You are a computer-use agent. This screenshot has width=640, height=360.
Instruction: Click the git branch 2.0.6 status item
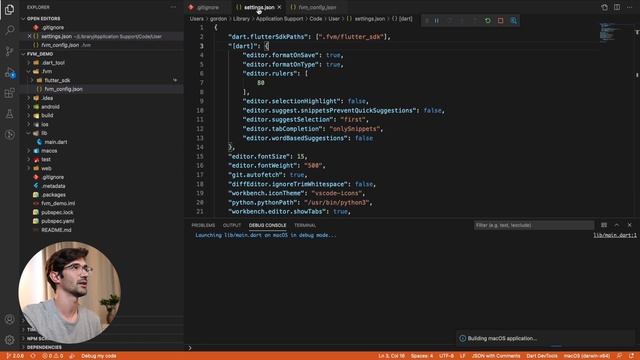[x=15, y=356]
